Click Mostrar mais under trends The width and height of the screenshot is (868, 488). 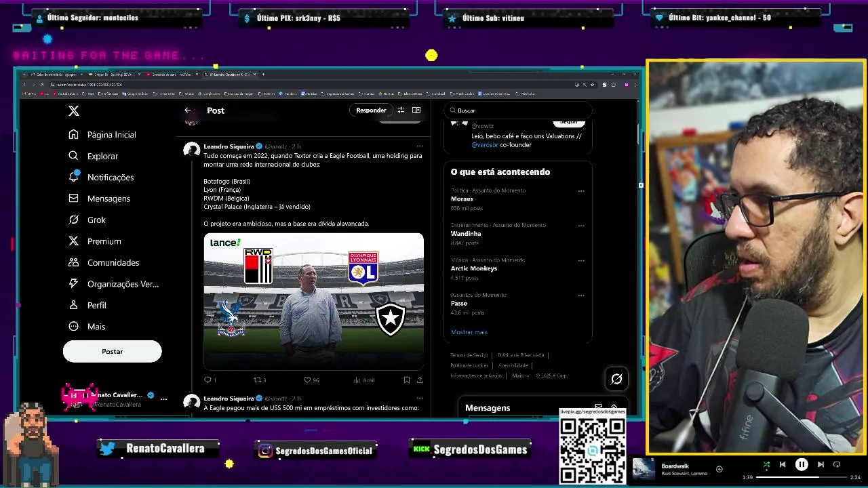[x=469, y=332]
